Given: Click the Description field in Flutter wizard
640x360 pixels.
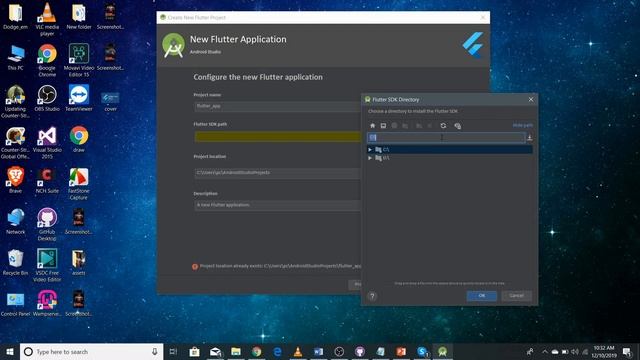Looking at the screenshot, I should 278,205.
